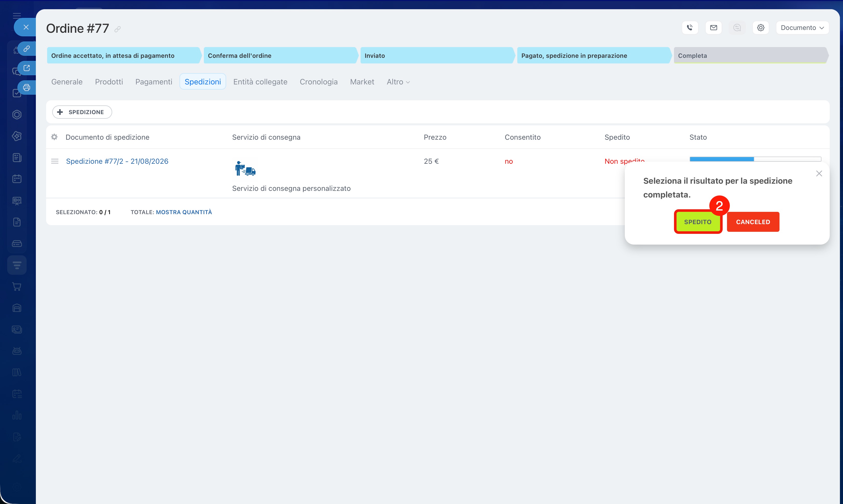This screenshot has height=504, width=843.
Task: Open the sparkle star icon in the sidebar
Action: [17, 136]
